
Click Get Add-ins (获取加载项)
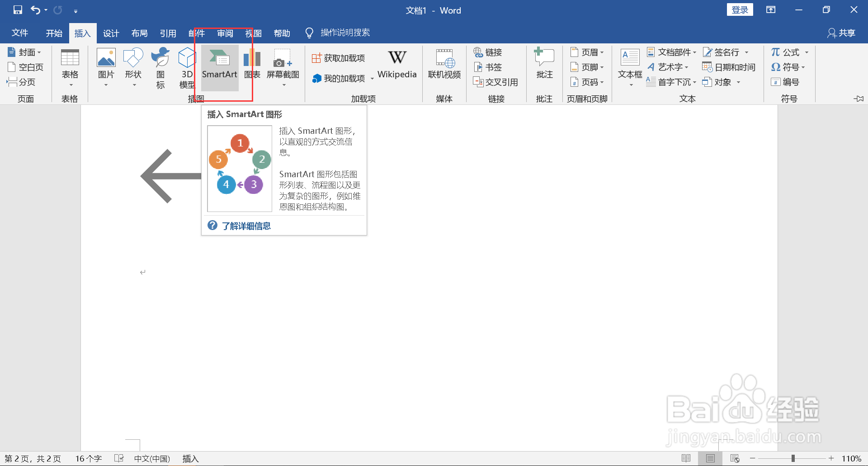point(339,58)
